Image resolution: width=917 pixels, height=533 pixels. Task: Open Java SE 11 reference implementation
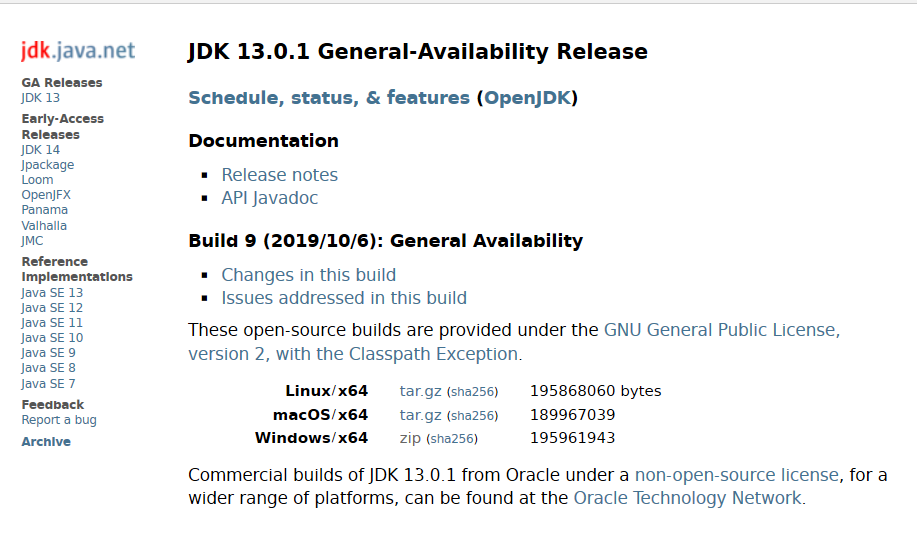[x=52, y=322]
